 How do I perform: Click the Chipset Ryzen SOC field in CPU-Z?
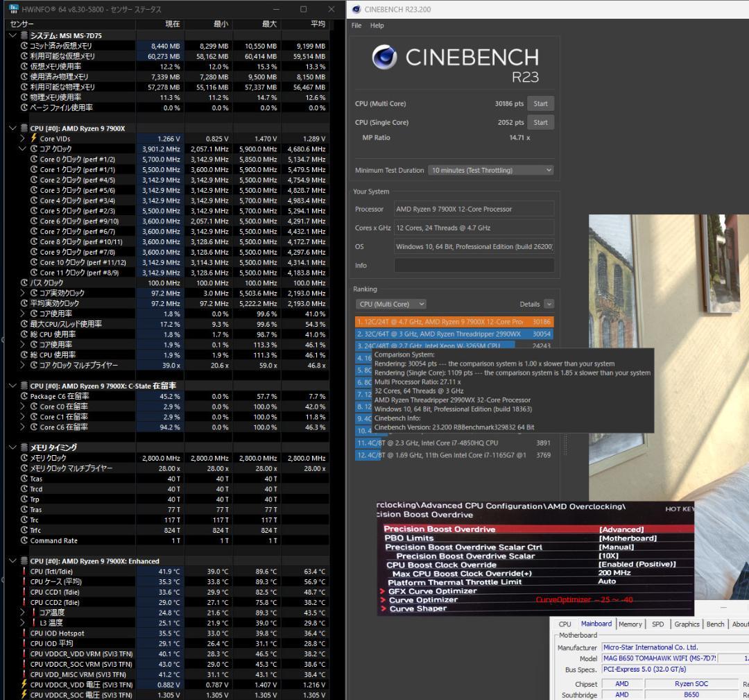tap(691, 684)
